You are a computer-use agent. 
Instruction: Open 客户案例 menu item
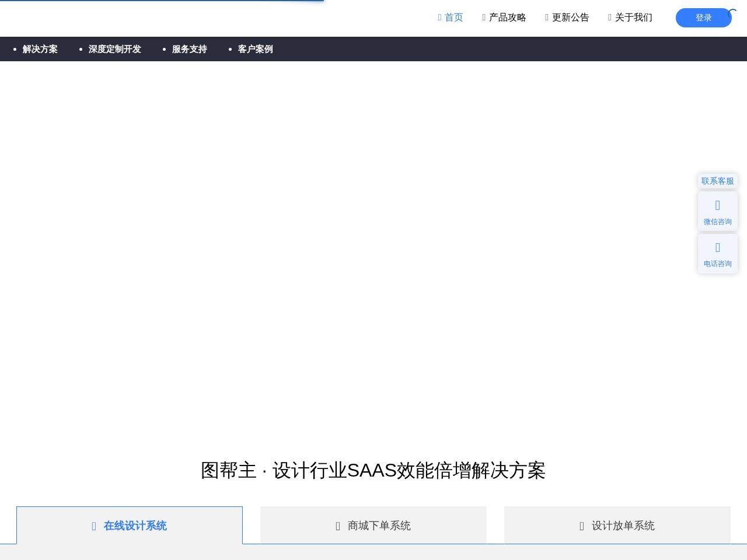pyautogui.click(x=256, y=49)
